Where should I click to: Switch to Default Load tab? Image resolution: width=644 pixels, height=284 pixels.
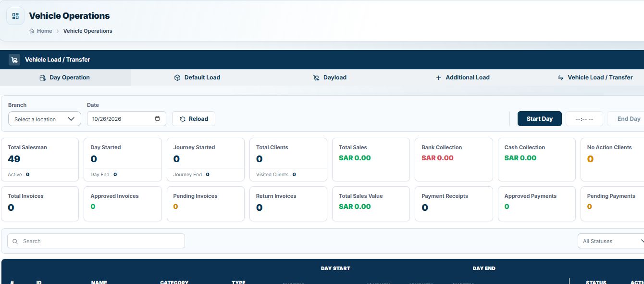tap(197, 77)
